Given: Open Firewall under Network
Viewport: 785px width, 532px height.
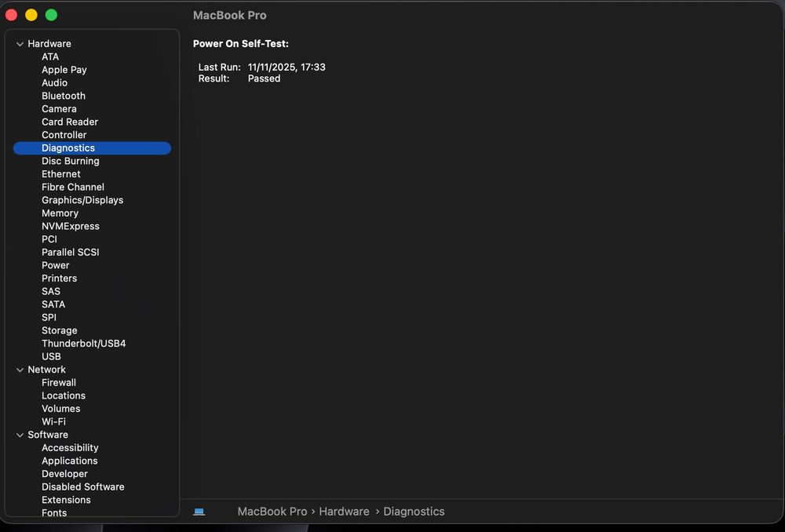Looking at the screenshot, I should coord(59,382).
